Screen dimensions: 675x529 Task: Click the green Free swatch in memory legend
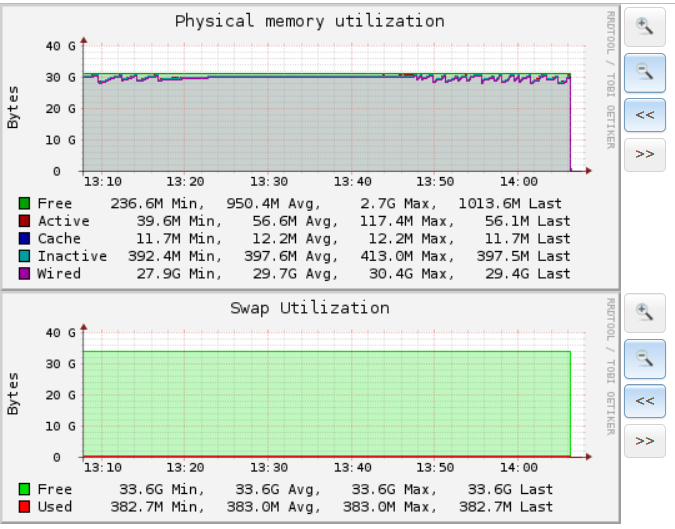click(25, 203)
